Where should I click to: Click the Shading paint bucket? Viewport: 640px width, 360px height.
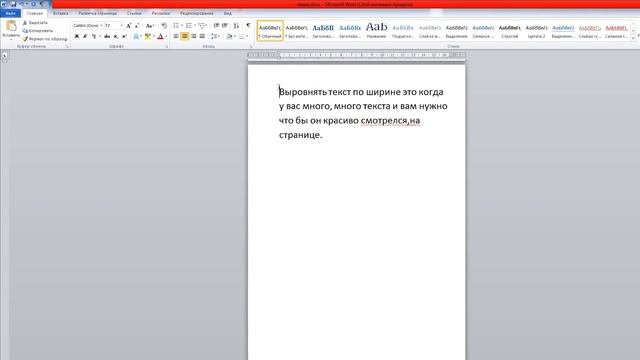pos(229,36)
